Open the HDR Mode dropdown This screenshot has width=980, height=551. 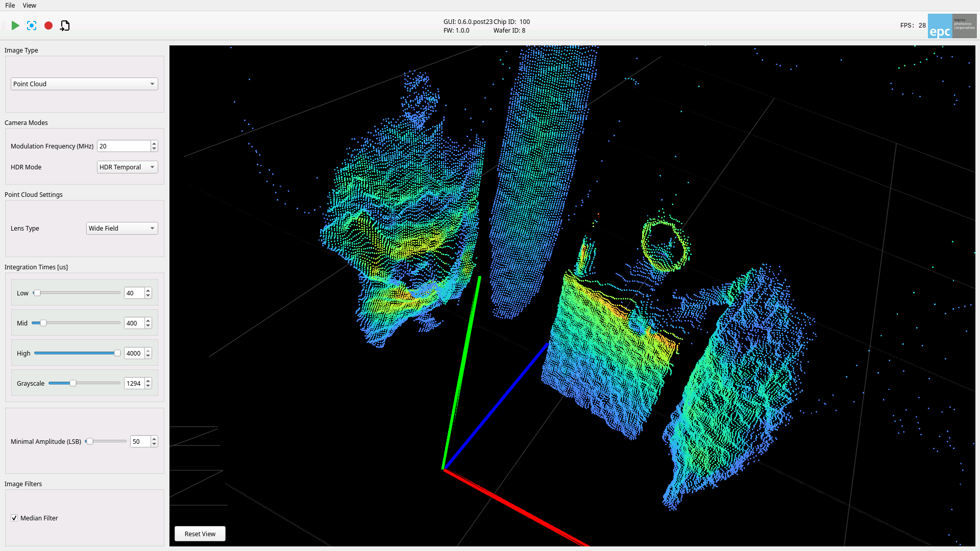pyautogui.click(x=128, y=167)
